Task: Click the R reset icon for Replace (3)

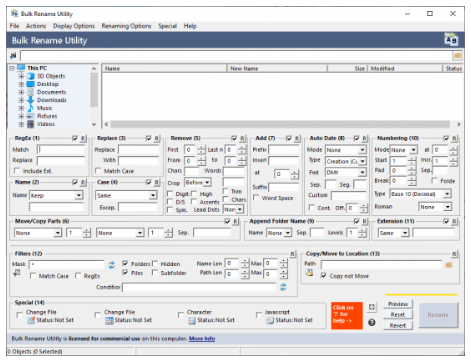Action: [x=157, y=138]
